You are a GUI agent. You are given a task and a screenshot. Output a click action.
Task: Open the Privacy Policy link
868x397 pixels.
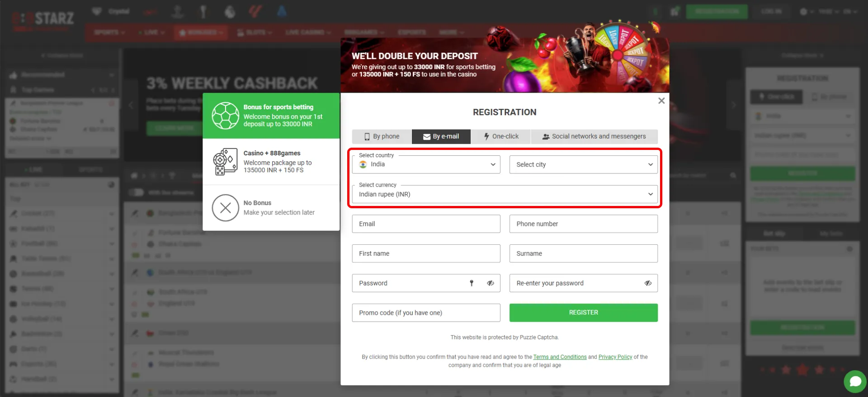615,357
